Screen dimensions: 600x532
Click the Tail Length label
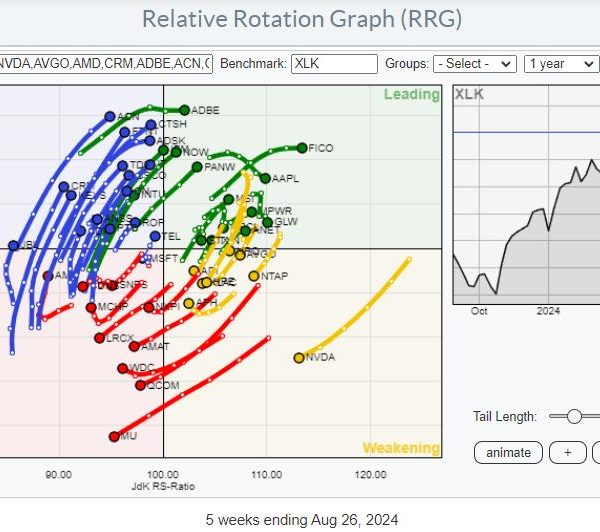[x=505, y=416]
